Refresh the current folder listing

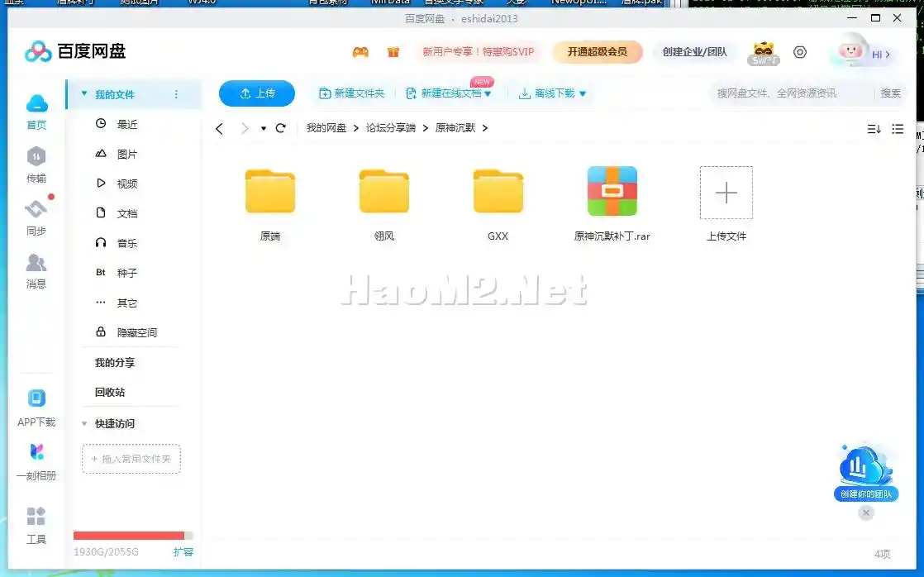pyautogui.click(x=281, y=128)
